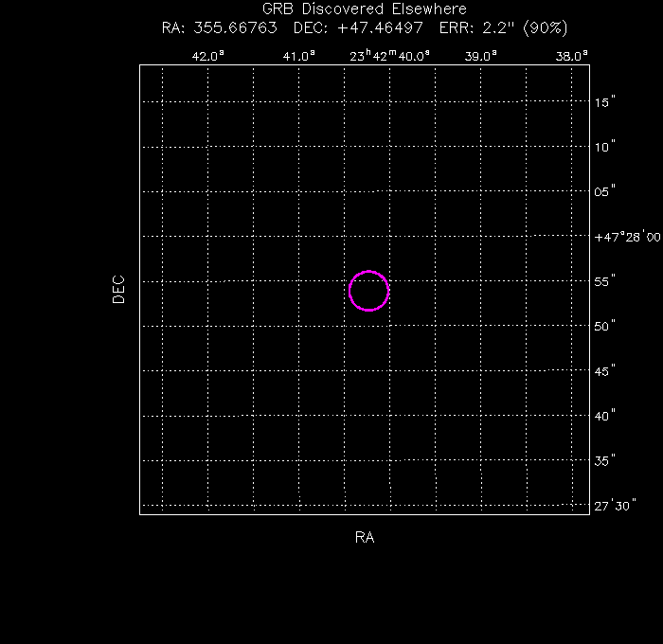663x644 pixels.
Task: Click the RA tick label '38.0s'
Action: click(572, 56)
